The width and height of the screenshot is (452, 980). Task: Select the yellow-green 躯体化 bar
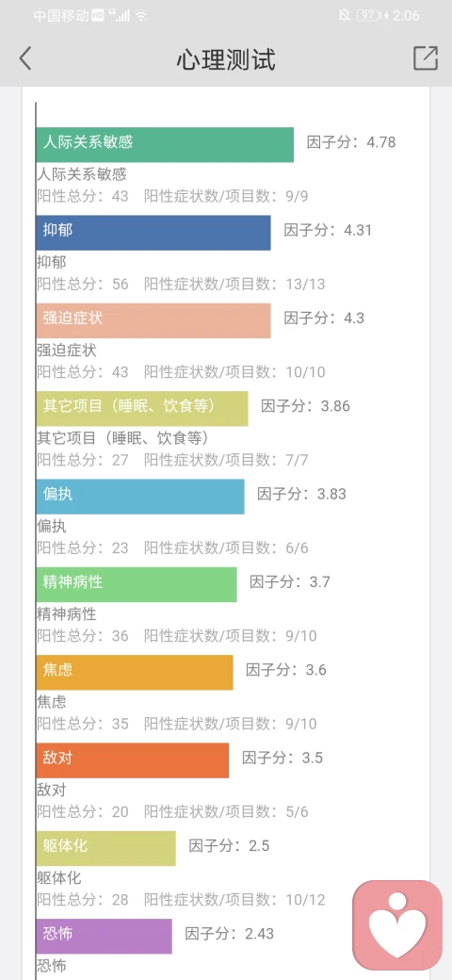(105, 848)
